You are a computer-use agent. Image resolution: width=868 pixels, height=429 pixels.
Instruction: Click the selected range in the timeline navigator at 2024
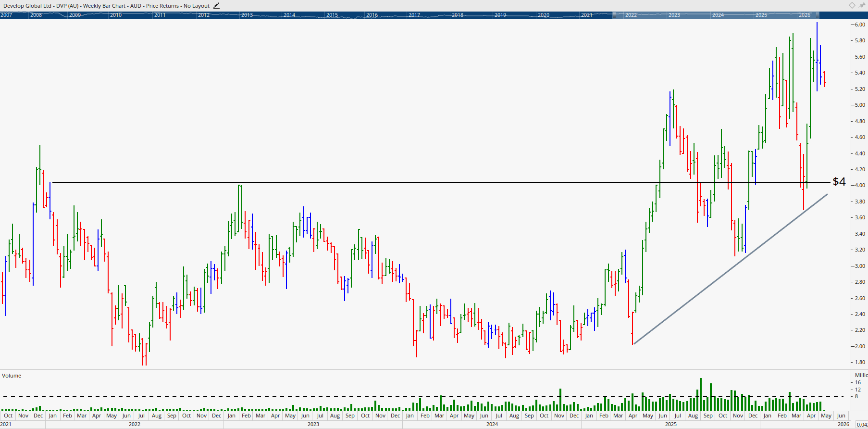point(718,15)
